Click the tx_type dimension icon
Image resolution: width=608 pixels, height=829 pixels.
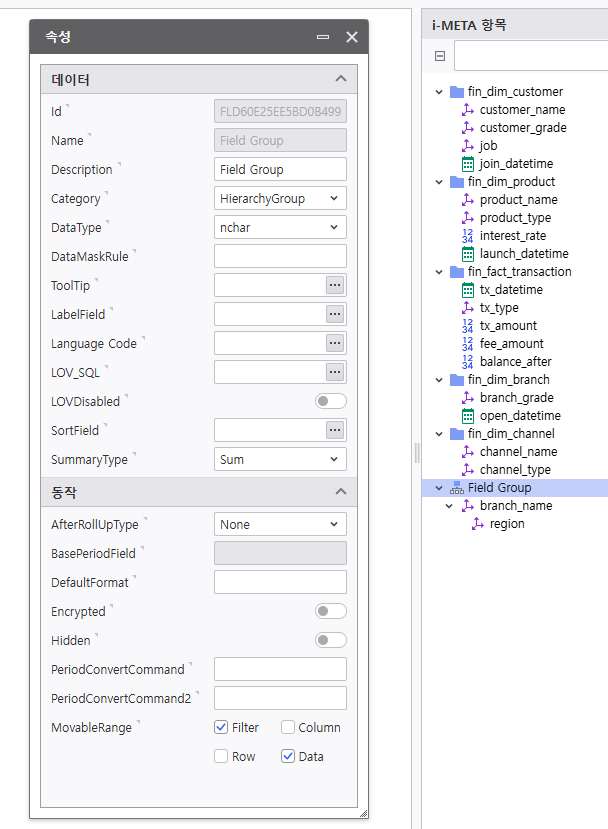[x=468, y=308]
